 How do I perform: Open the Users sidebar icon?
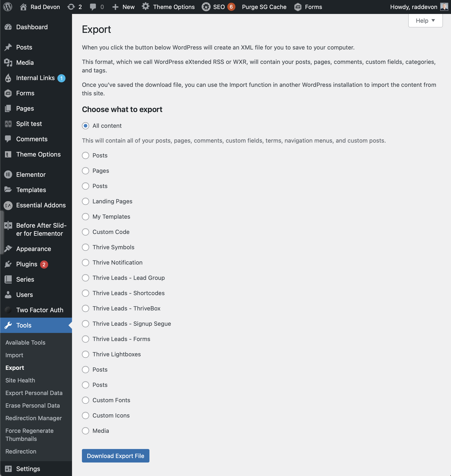point(8,295)
